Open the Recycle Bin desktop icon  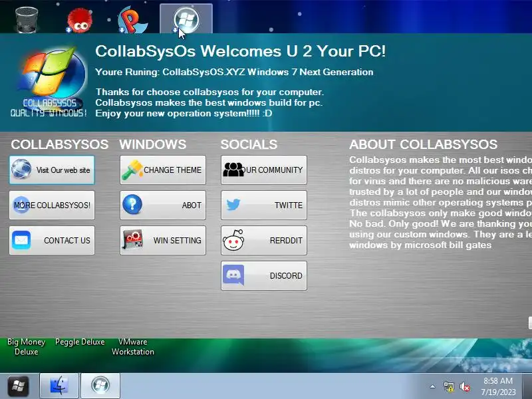coord(27,20)
